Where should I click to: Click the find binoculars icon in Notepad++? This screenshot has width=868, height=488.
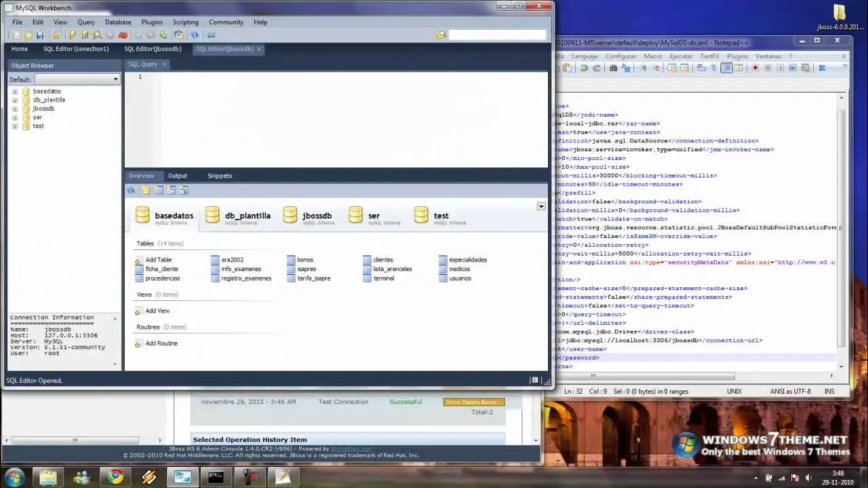613,68
